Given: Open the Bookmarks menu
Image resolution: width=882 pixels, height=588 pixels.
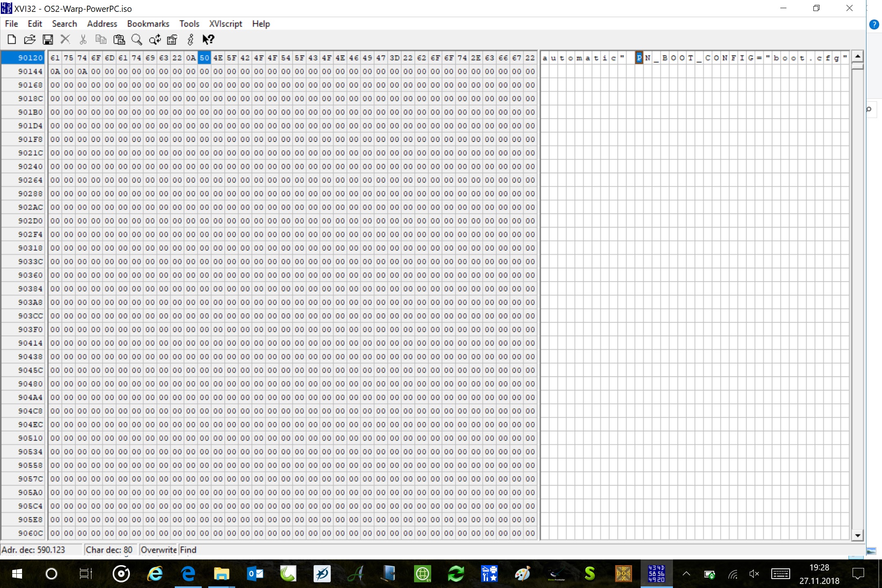Looking at the screenshot, I should (148, 24).
